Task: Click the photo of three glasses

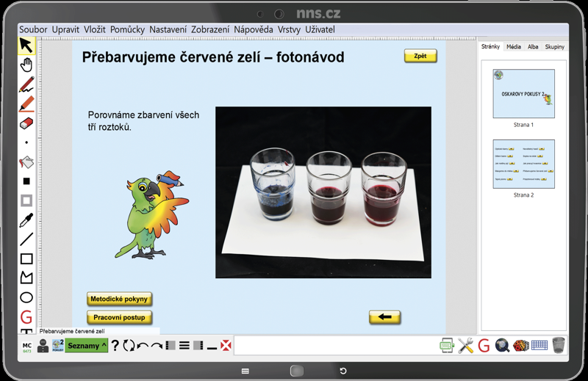Action: point(323,192)
